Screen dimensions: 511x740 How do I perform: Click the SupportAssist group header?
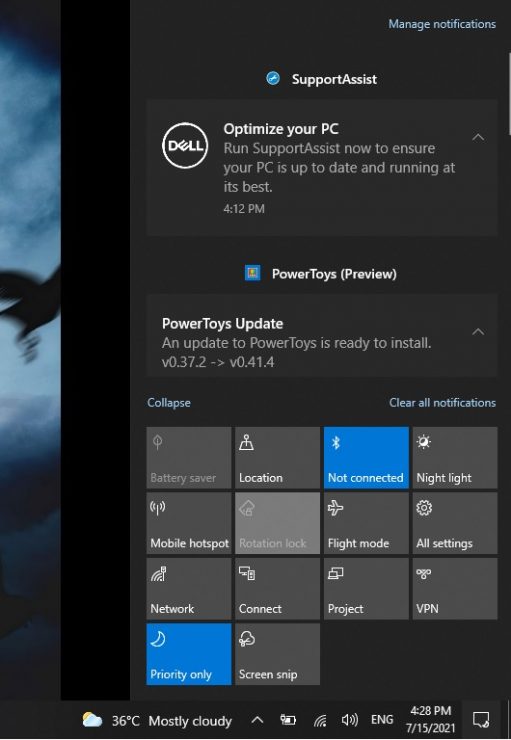pos(322,79)
